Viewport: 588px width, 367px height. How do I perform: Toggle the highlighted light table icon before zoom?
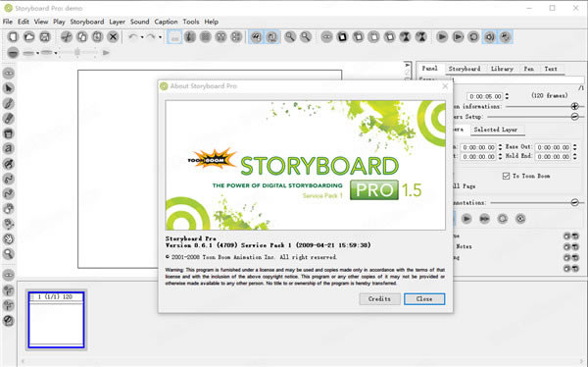271,37
